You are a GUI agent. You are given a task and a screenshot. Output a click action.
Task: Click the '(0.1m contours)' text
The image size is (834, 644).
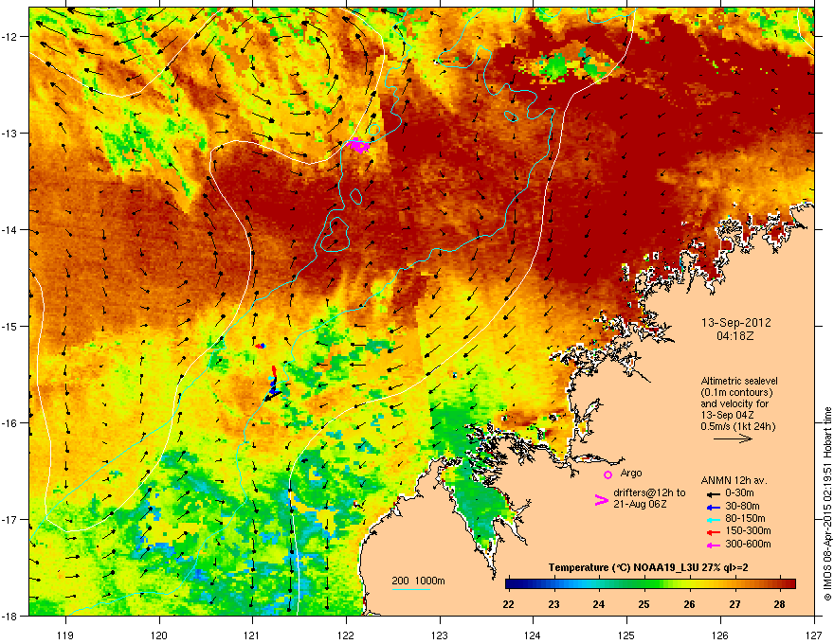736,393
